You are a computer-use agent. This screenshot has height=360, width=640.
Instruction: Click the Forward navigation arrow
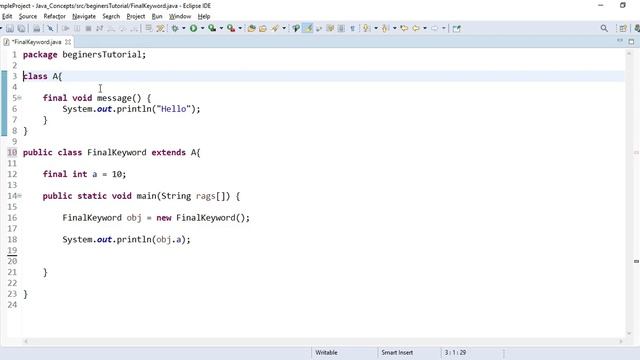coord(434,29)
